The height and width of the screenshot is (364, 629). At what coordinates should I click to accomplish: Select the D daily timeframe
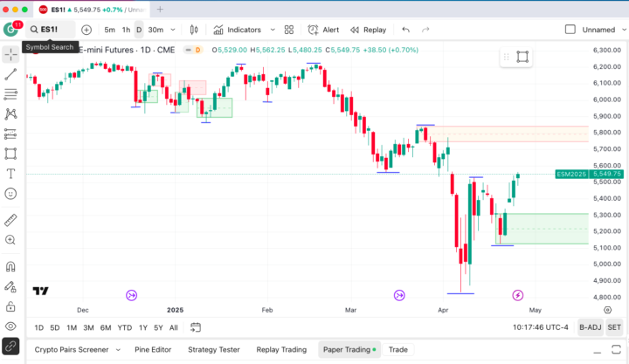point(139,30)
